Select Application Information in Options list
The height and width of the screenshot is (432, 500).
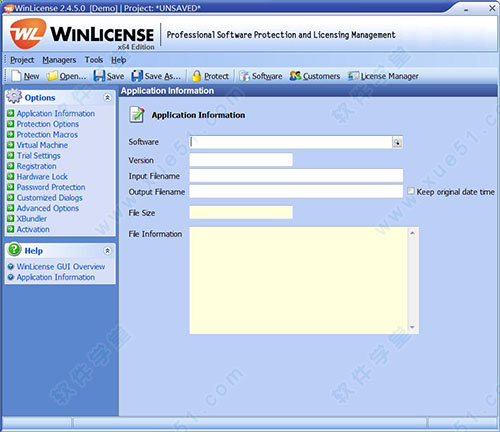pyautogui.click(x=56, y=114)
